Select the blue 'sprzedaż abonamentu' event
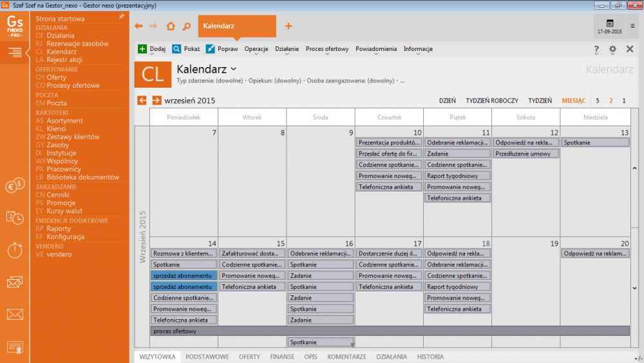This screenshot has height=363, width=644. click(184, 275)
